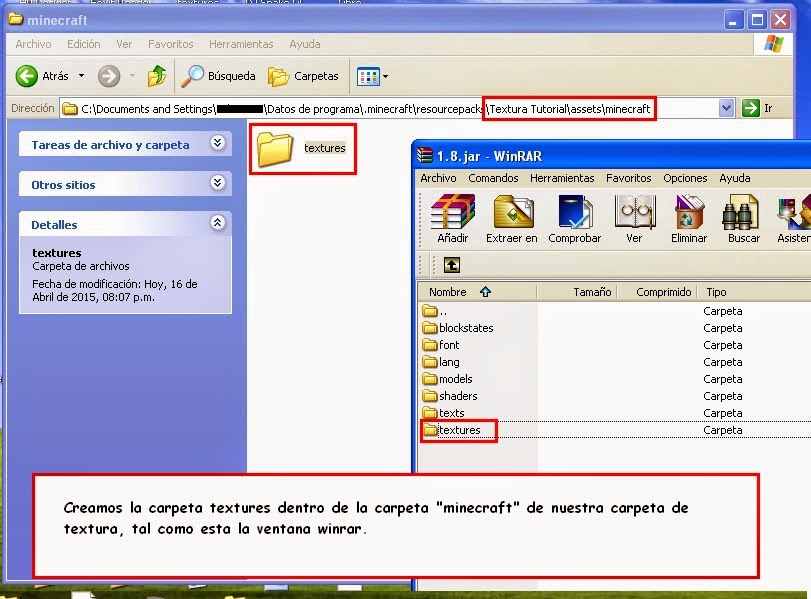Click the Atrás back arrow in Explorer

(26, 76)
